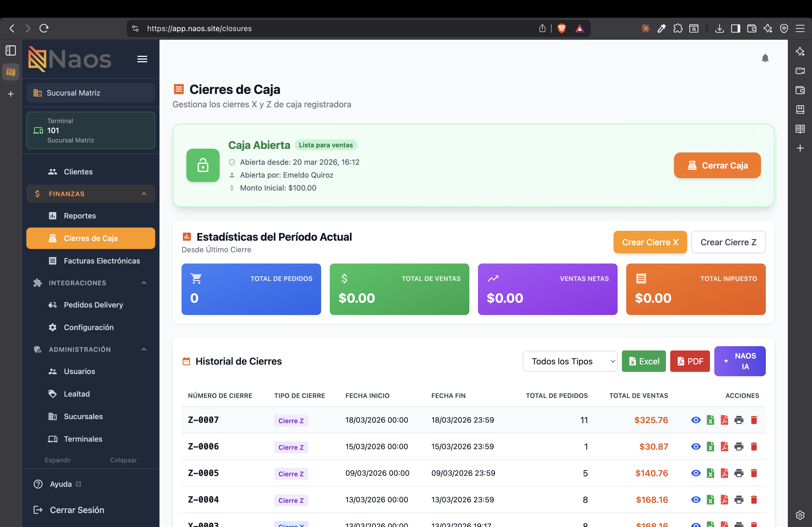Open Sucursal Matriz branch selector
The image size is (812, 527).
(x=90, y=93)
